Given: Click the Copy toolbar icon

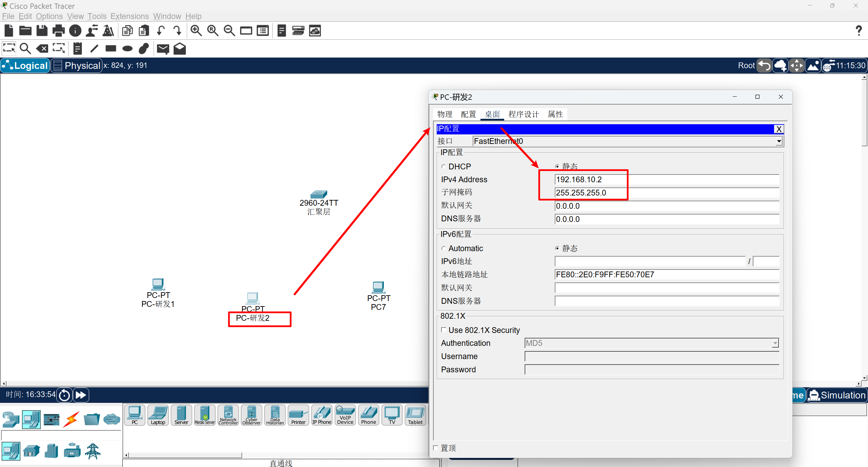Looking at the screenshot, I should tap(127, 31).
